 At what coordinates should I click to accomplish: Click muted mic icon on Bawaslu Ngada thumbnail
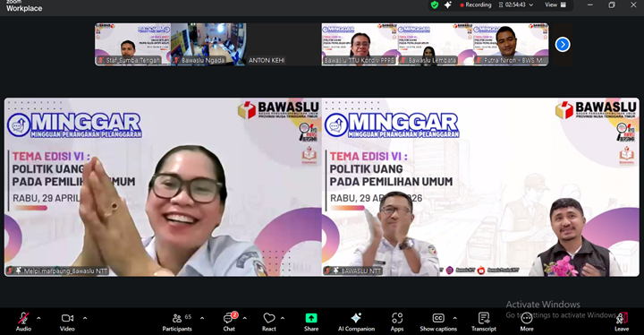[176, 61]
